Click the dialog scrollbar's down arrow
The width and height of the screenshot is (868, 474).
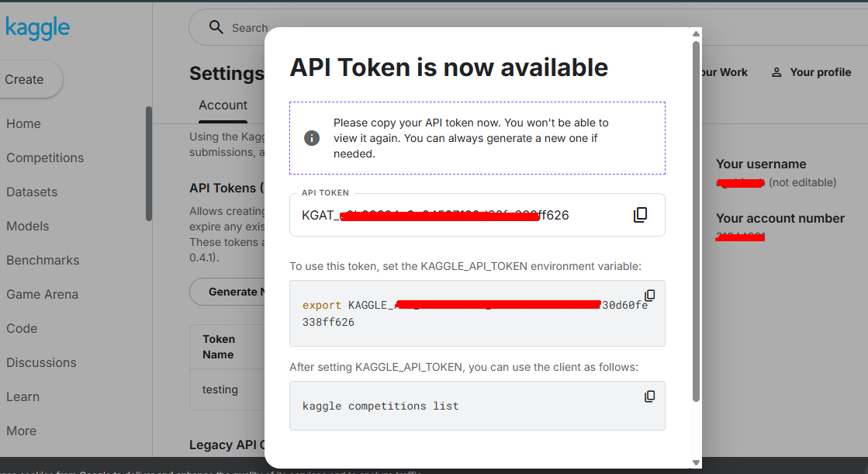click(x=696, y=462)
